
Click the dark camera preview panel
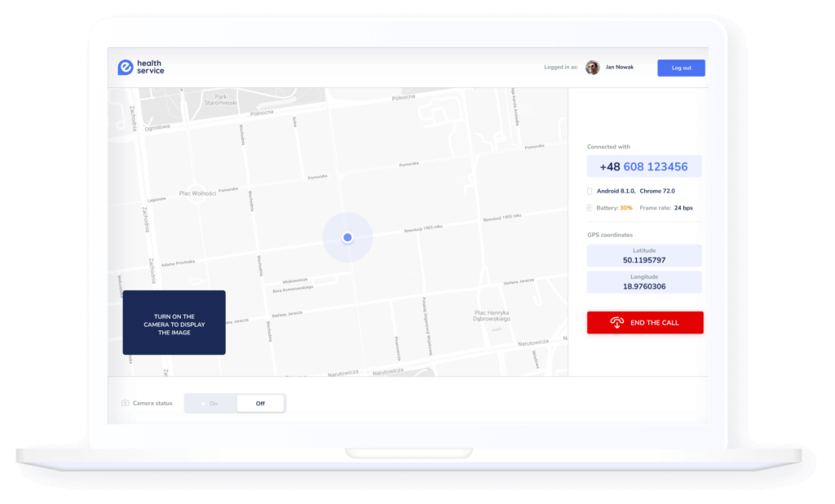point(175,322)
